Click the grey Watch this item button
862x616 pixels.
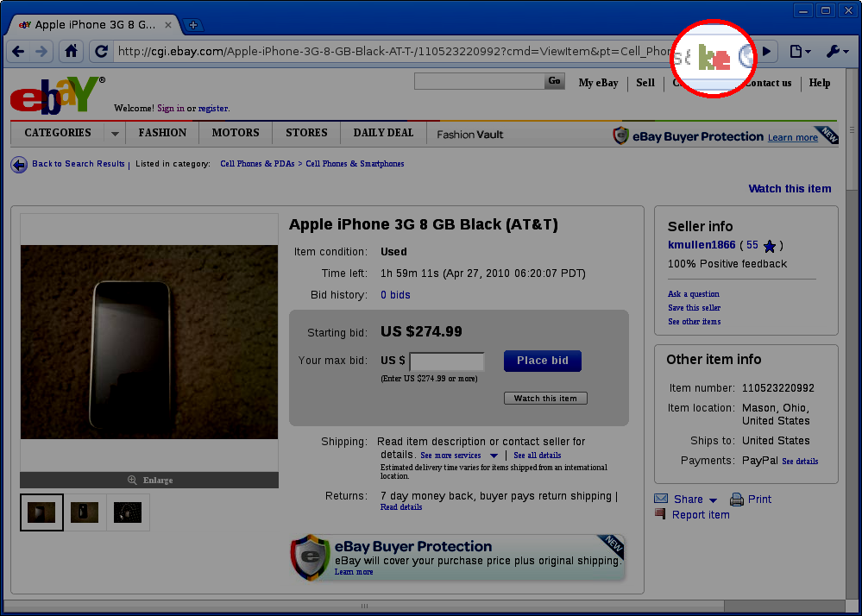[x=545, y=399]
